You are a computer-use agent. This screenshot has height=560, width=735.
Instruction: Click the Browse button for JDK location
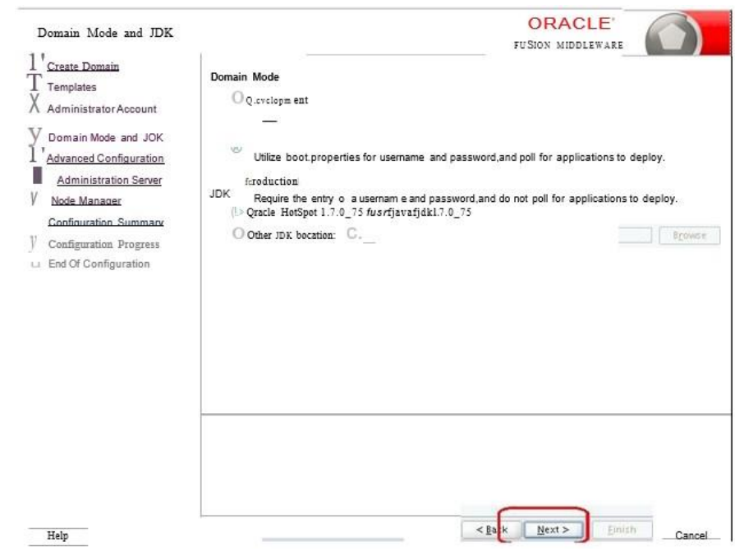[689, 235]
